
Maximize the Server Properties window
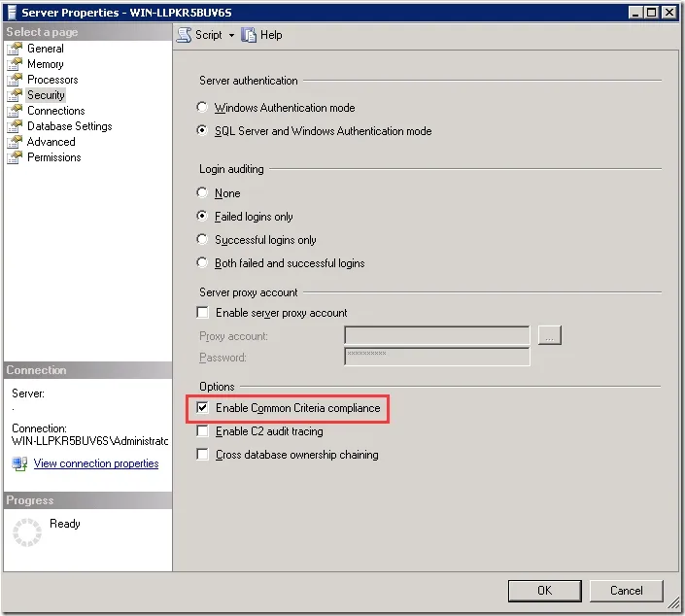651,13
